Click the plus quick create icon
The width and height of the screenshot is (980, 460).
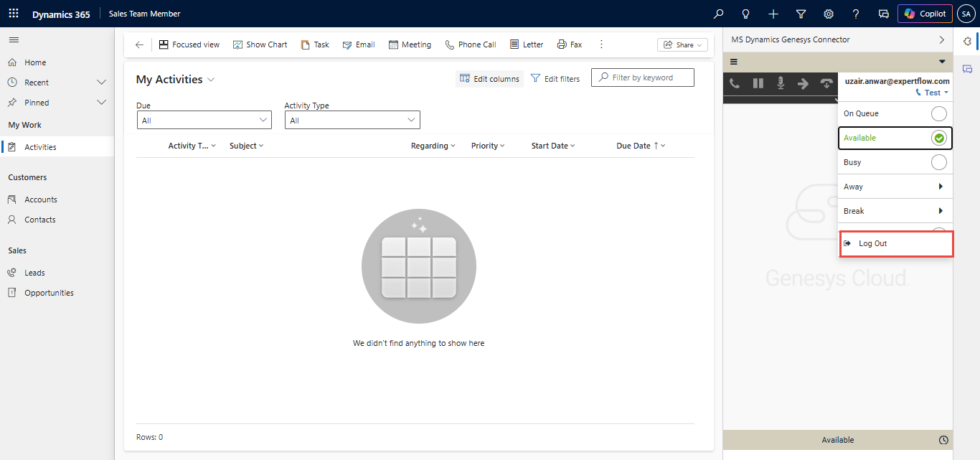click(773, 14)
